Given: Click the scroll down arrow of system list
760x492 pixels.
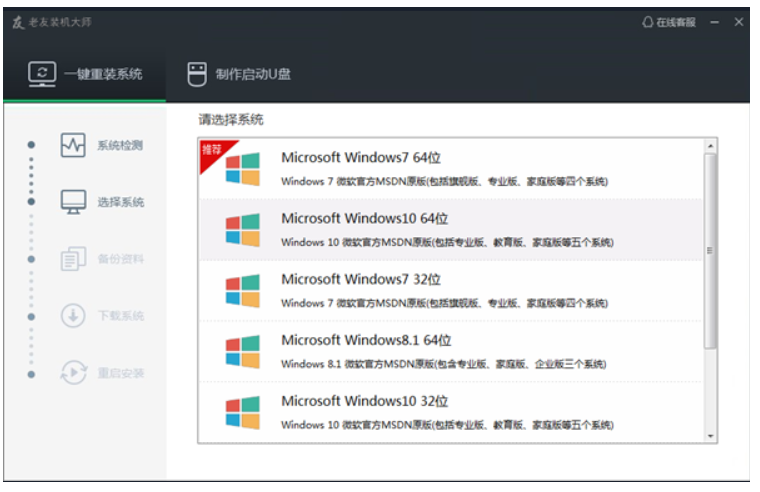Looking at the screenshot, I should [x=711, y=436].
